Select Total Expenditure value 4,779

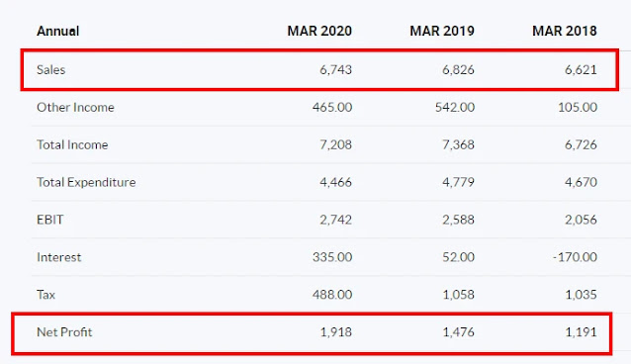pos(458,182)
